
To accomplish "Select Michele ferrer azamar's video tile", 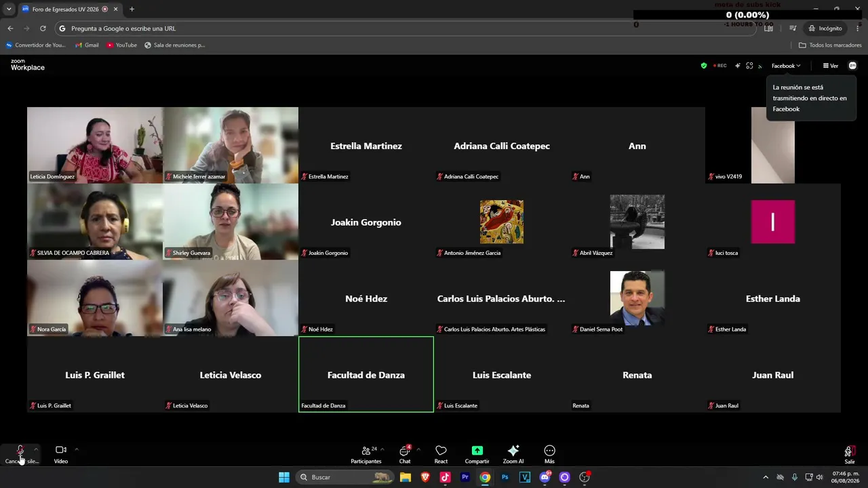I will click(x=231, y=145).
